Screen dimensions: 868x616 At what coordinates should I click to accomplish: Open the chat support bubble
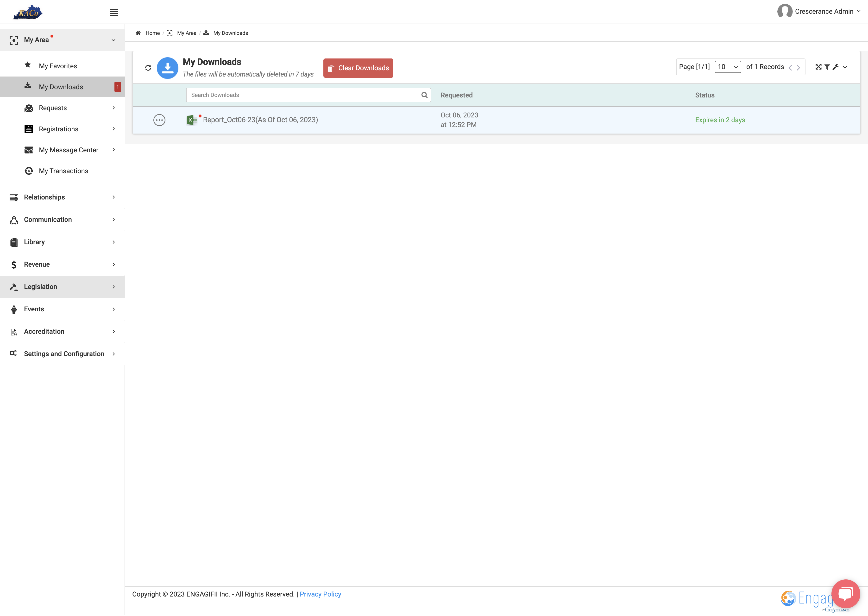pos(846,594)
